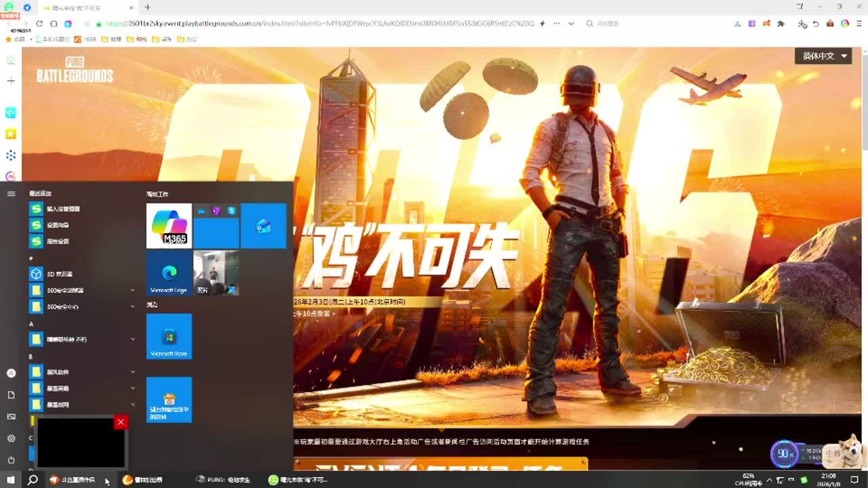Open the 1688 bookmark link
This screenshot has width=868, height=488.
tap(85, 39)
